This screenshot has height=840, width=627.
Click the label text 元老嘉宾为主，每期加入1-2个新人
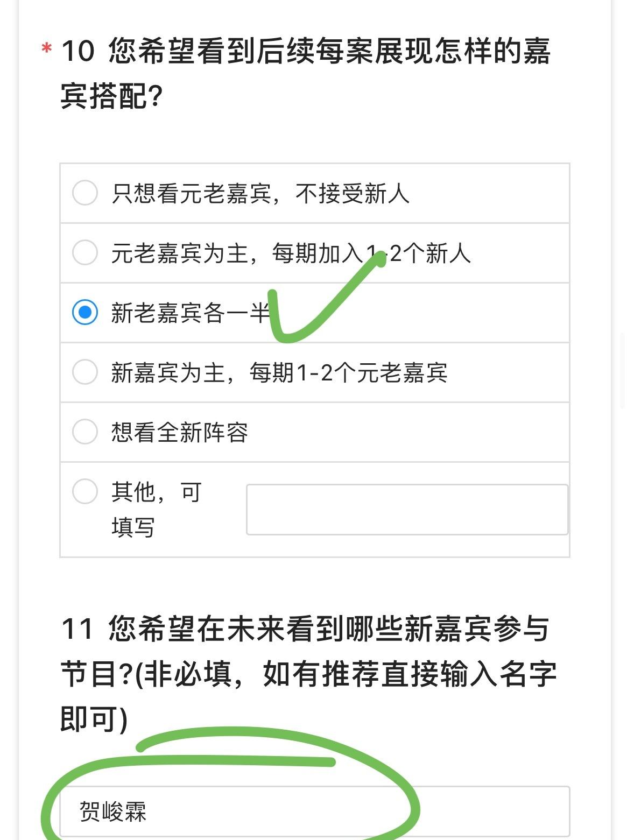pos(291,253)
